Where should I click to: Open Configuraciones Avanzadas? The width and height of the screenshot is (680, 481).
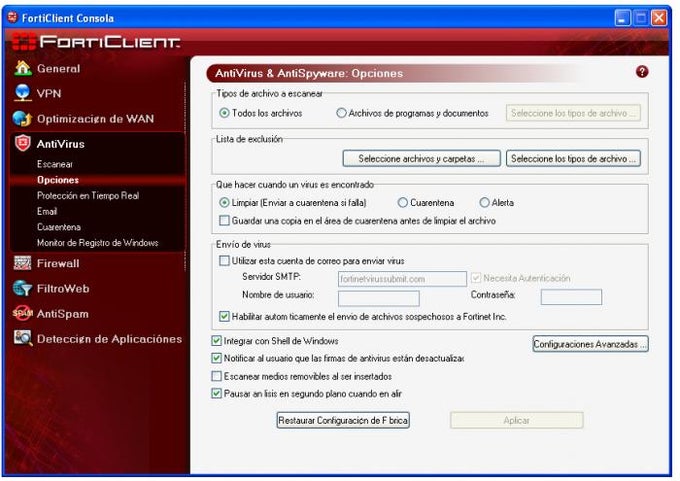[591, 344]
